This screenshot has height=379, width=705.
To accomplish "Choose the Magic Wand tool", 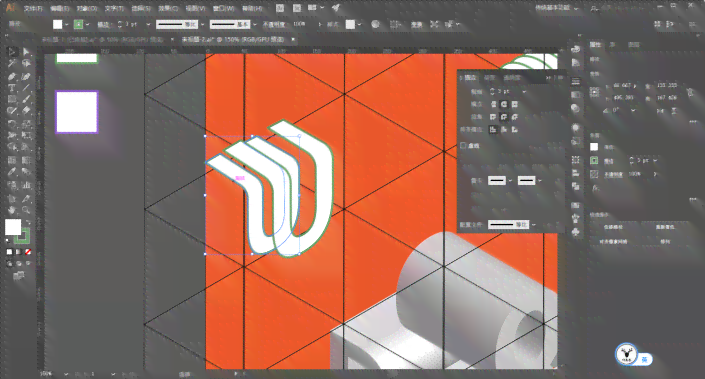I will [x=12, y=63].
